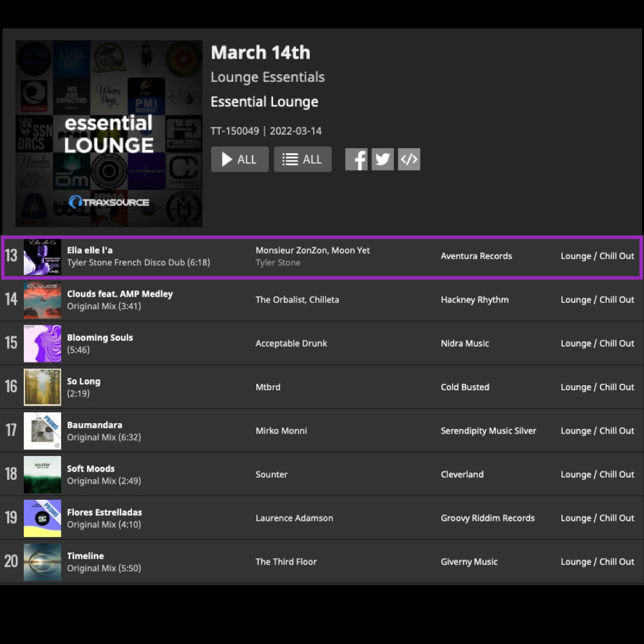Play all tracks with the Play ALL button
This screenshot has height=644, width=644.
240,159
